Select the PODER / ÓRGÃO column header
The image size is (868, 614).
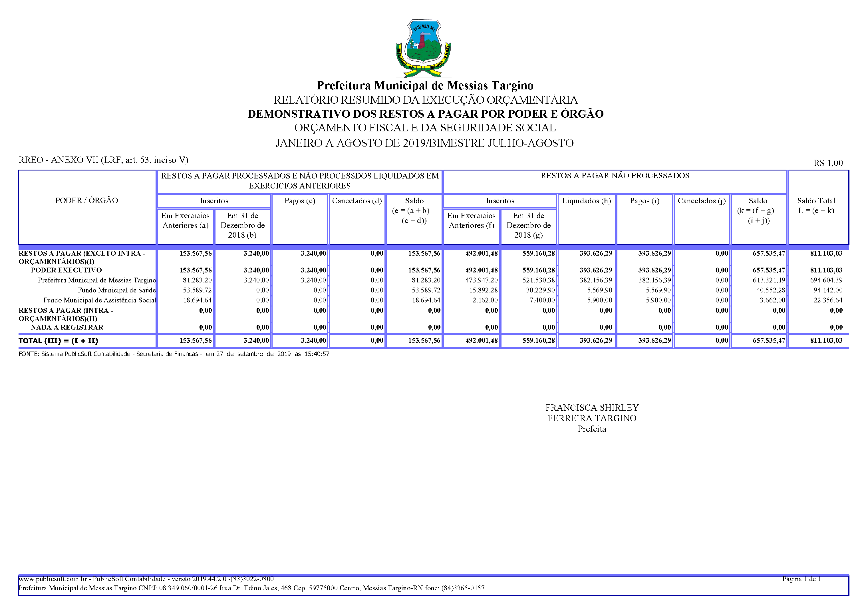click(x=86, y=200)
